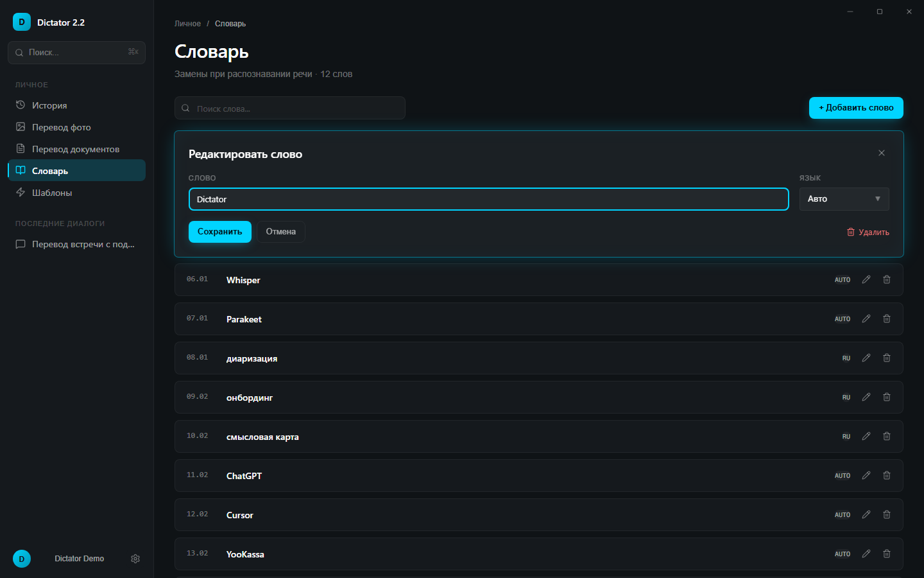
Task: Edit the диаризация entry
Action: click(866, 358)
